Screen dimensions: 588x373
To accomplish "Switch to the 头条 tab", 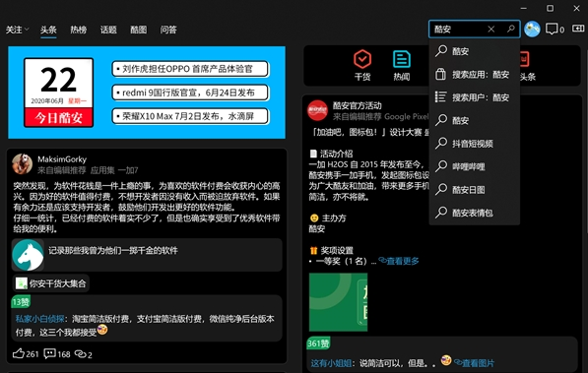I will coord(48,30).
